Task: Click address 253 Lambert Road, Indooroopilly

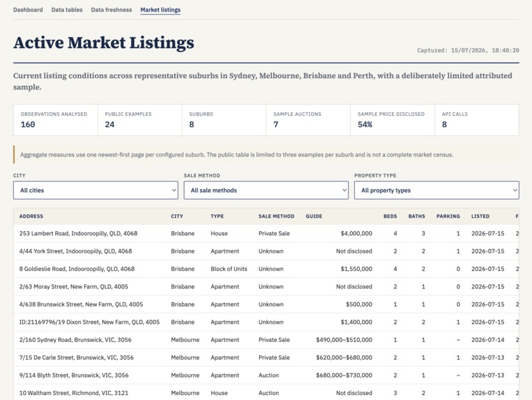Action: pos(78,234)
